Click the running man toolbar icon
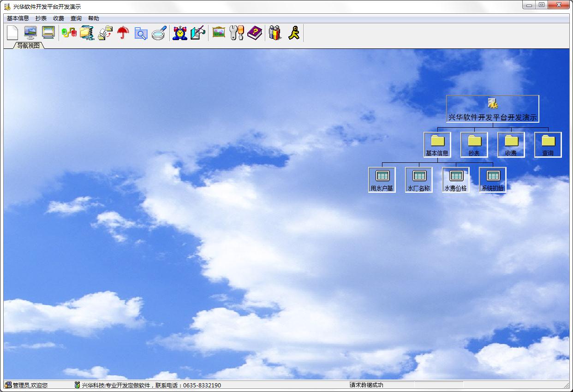 [293, 33]
